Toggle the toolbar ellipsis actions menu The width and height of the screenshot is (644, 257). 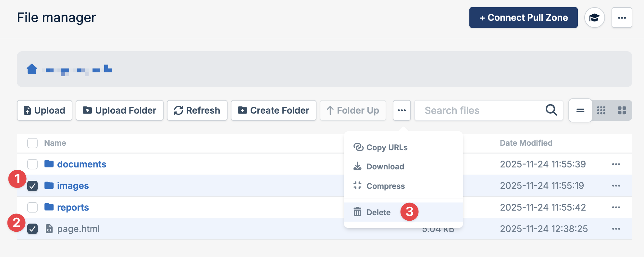click(x=402, y=110)
